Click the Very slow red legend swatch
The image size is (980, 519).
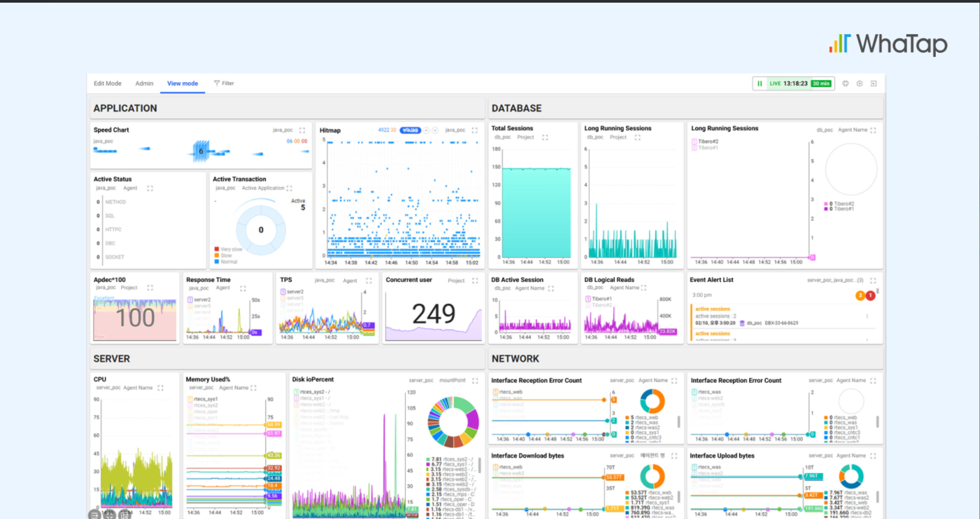point(217,249)
